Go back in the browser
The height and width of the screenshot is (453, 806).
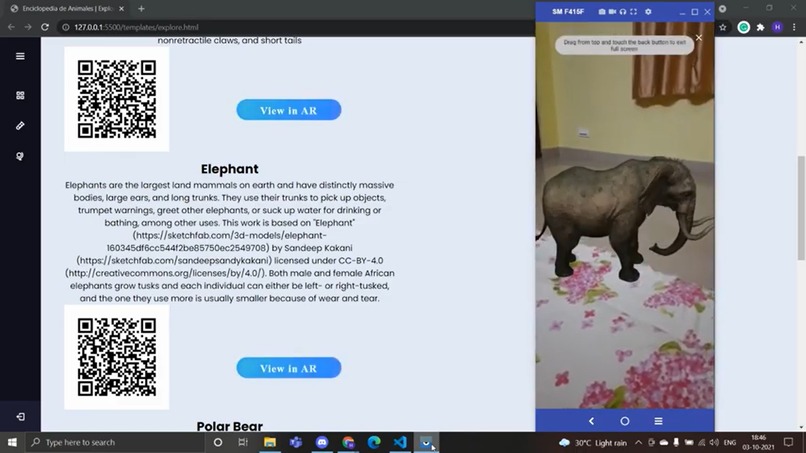pos(11,27)
